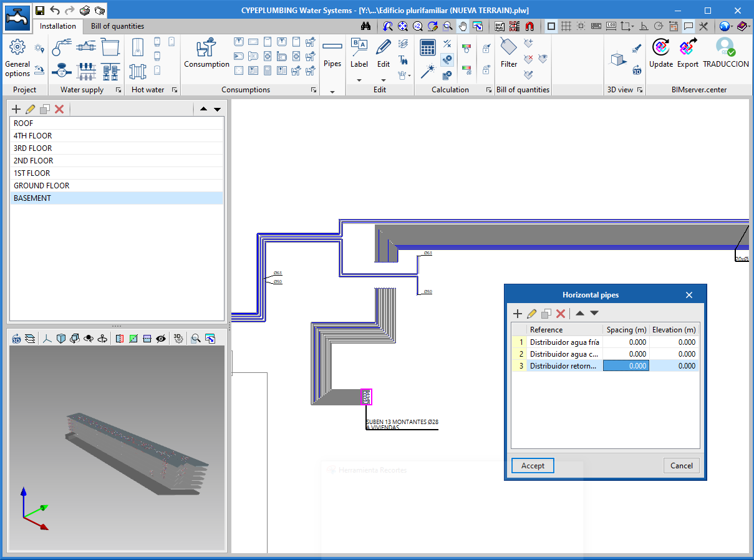Open General options in Project group
Viewport: 754px width, 560px height.
17,57
